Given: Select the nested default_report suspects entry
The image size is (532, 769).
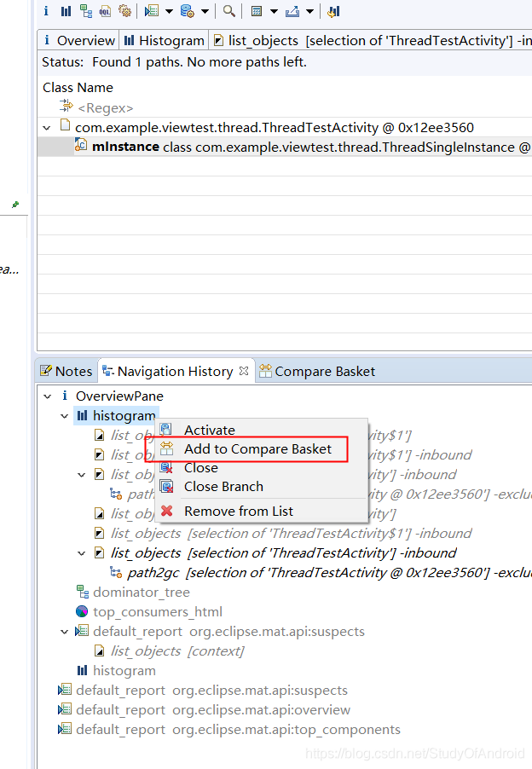Looking at the screenshot, I should (x=228, y=631).
